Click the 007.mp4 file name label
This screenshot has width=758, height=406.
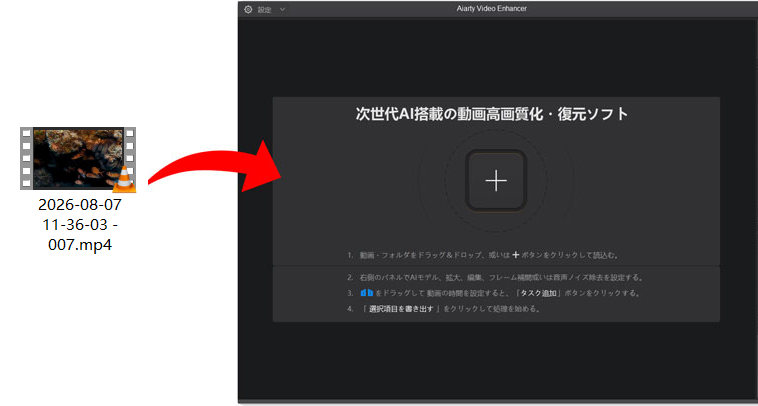pyautogui.click(x=80, y=225)
